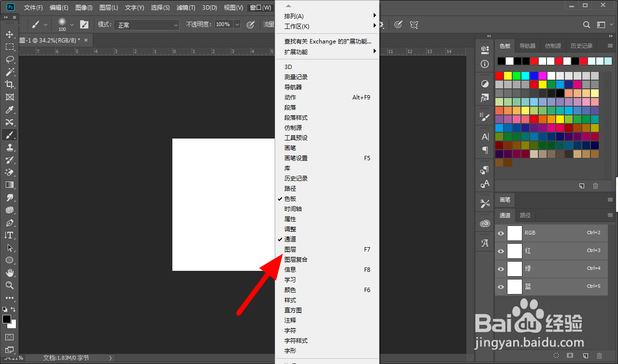This screenshot has height=364, width=618.
Task: Hide the 蓝 channel eye
Action: click(x=501, y=287)
